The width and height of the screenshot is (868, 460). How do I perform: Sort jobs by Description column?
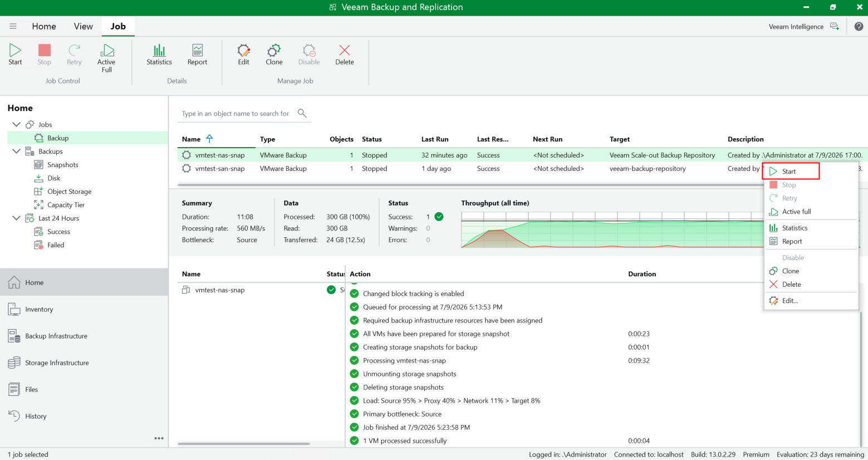point(746,139)
